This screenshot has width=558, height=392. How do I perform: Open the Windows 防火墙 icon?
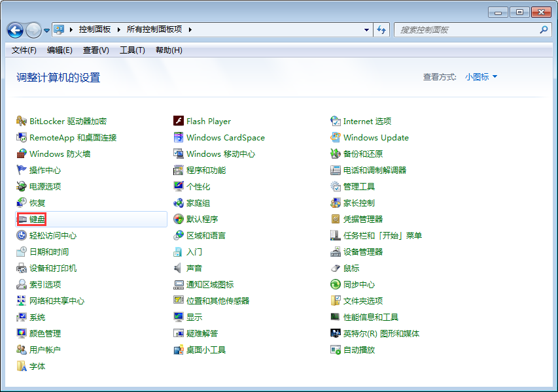[x=22, y=154]
